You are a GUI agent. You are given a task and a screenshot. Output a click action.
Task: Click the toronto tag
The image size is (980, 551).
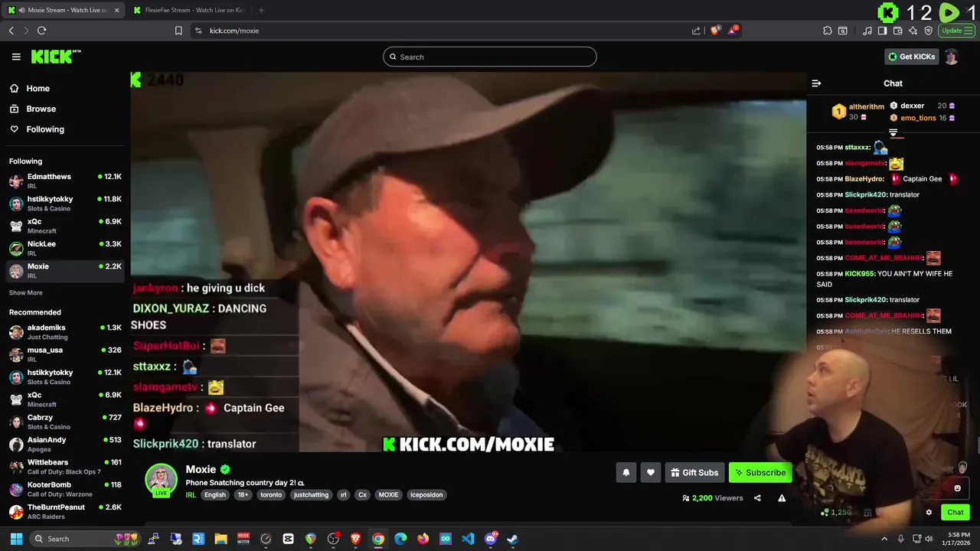point(271,495)
